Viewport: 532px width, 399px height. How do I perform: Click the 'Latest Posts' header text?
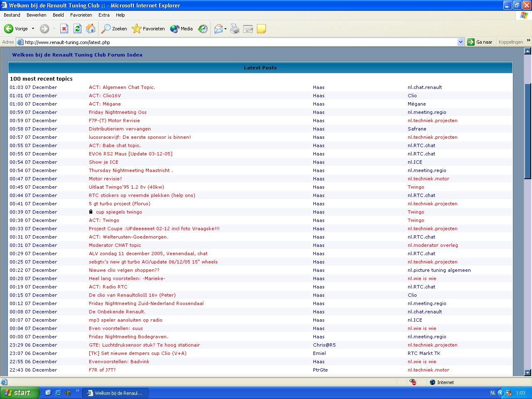260,68
